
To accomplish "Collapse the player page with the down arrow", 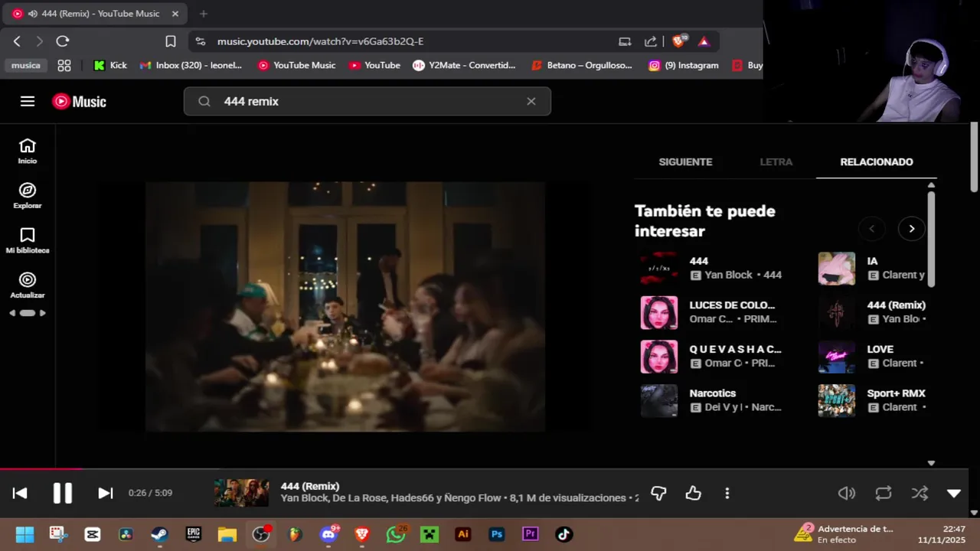I will tap(954, 494).
